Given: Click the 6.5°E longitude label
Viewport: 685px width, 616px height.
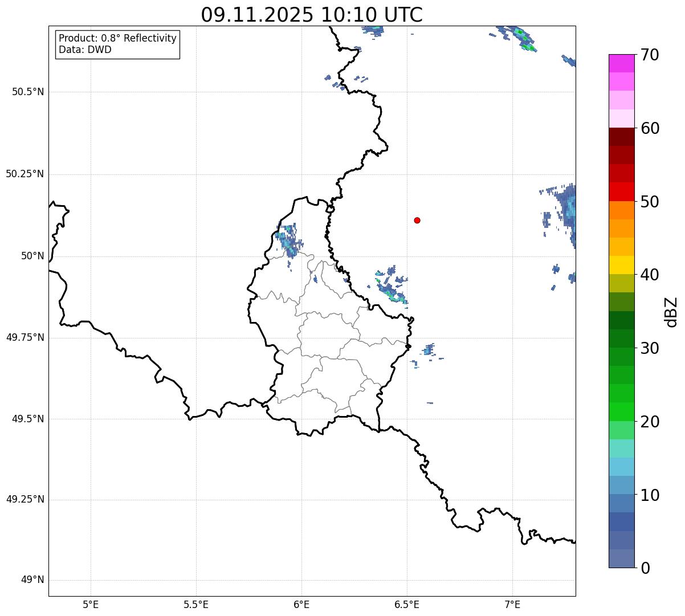Looking at the screenshot, I should tap(407, 605).
